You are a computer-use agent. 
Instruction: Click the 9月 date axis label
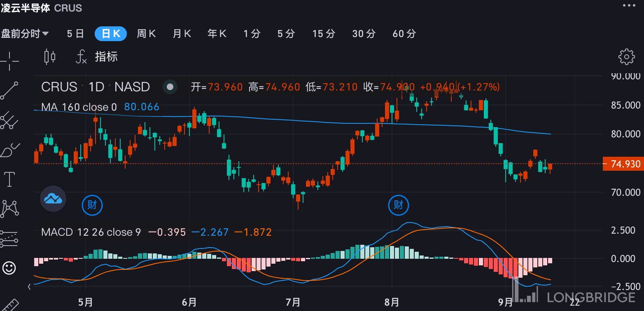[505, 303]
